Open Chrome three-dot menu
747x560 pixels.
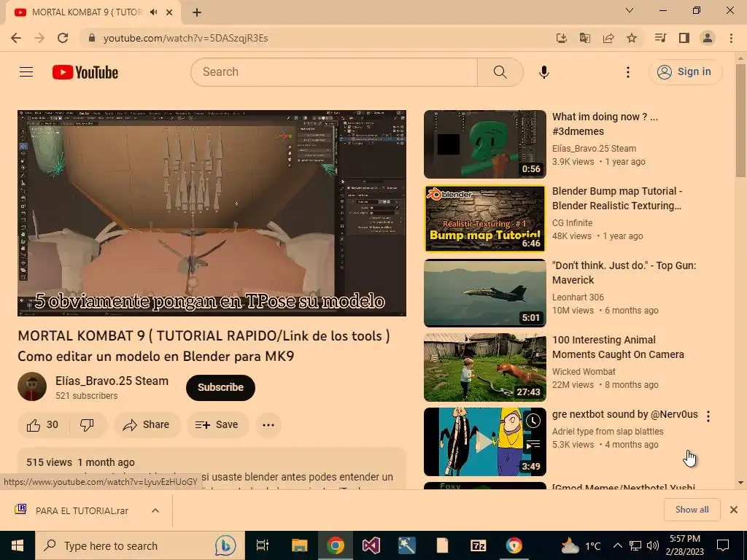pos(731,38)
